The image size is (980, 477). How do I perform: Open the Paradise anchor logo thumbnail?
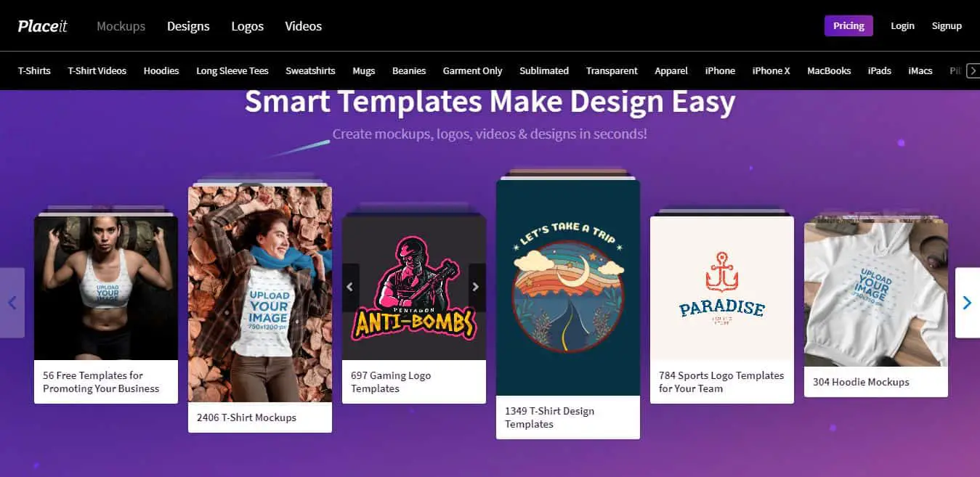[x=722, y=288]
